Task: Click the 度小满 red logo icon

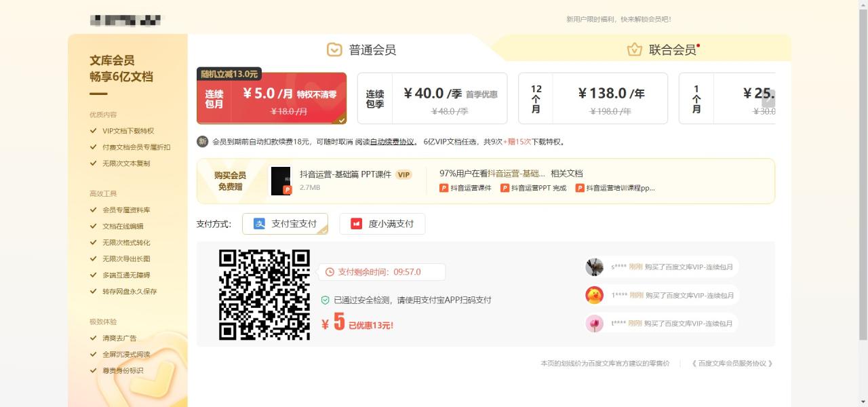Action: pyautogui.click(x=356, y=224)
